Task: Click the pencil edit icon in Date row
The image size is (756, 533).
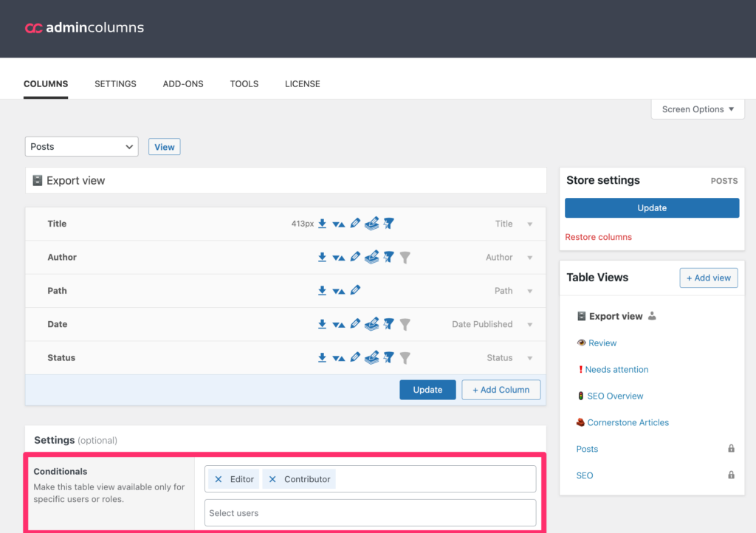Action: coord(355,324)
